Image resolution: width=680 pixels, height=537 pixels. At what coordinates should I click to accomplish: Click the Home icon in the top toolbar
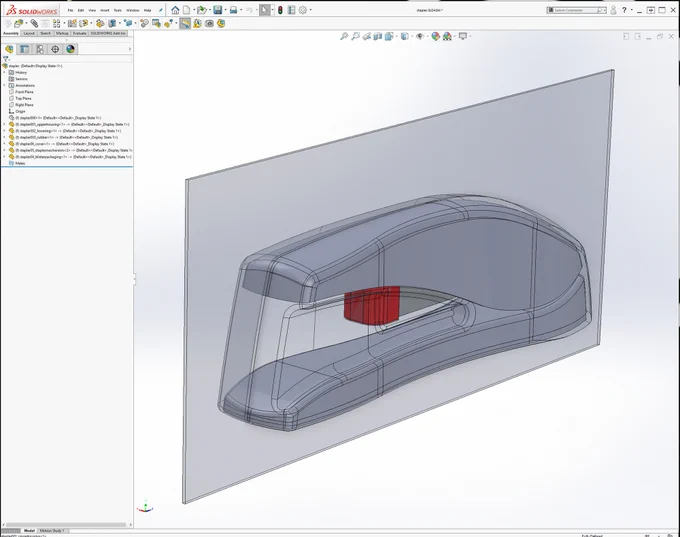[x=175, y=10]
